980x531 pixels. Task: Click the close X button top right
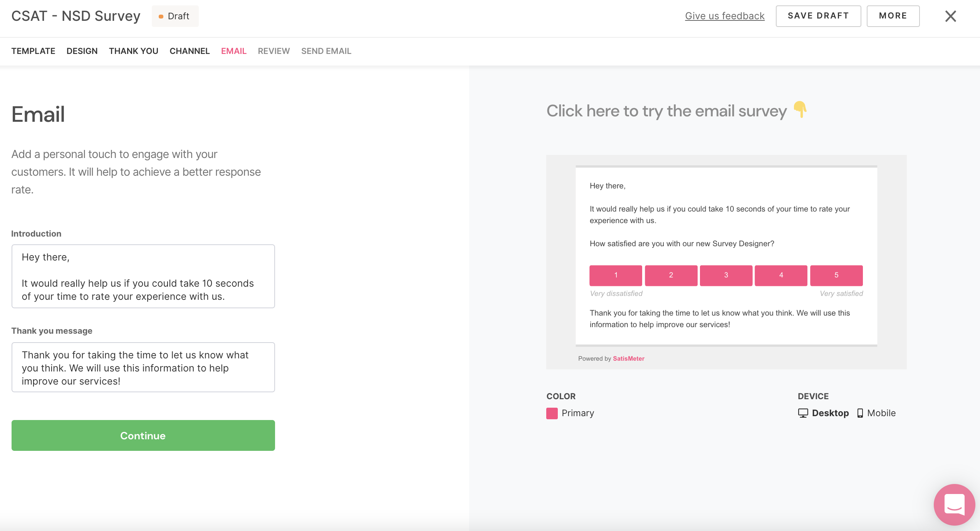point(952,16)
